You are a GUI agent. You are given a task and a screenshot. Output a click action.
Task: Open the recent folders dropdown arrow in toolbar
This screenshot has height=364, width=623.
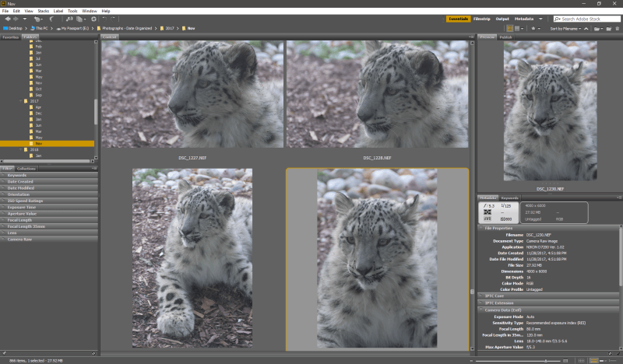[25, 19]
